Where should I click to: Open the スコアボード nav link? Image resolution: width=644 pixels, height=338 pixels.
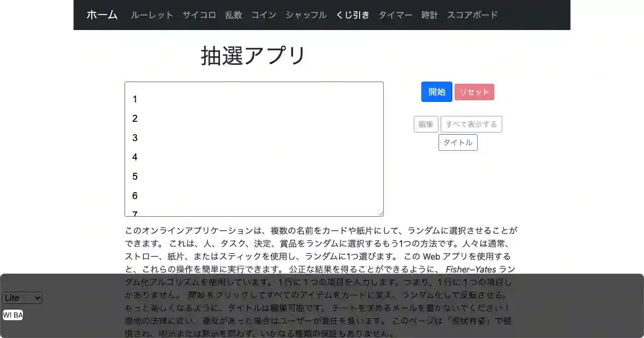(472, 15)
